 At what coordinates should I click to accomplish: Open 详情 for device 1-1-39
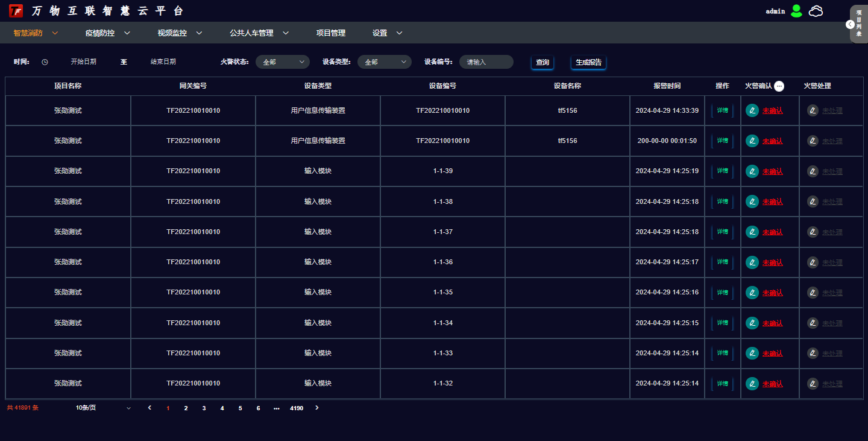722,171
